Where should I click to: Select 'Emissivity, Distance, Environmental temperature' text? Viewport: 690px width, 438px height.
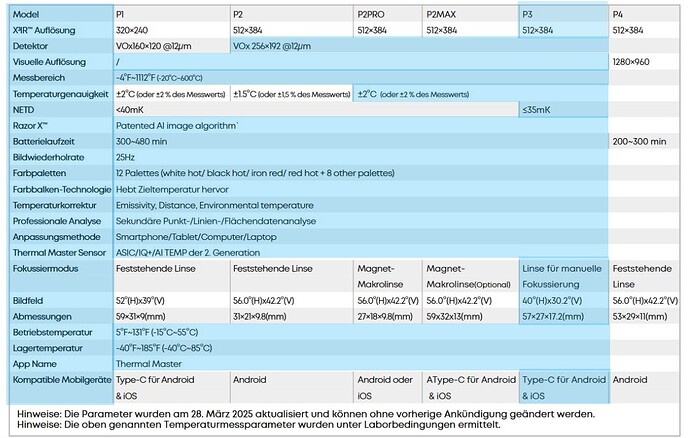click(215, 206)
